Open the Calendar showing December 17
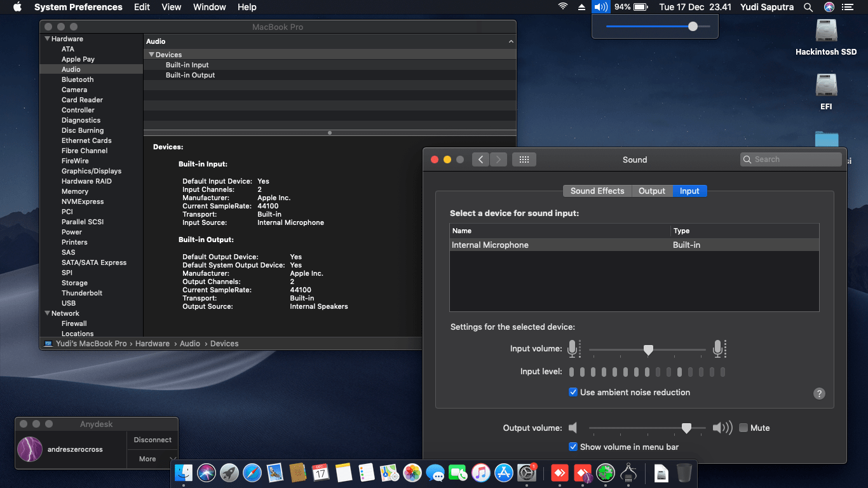868x488 pixels. (x=320, y=473)
